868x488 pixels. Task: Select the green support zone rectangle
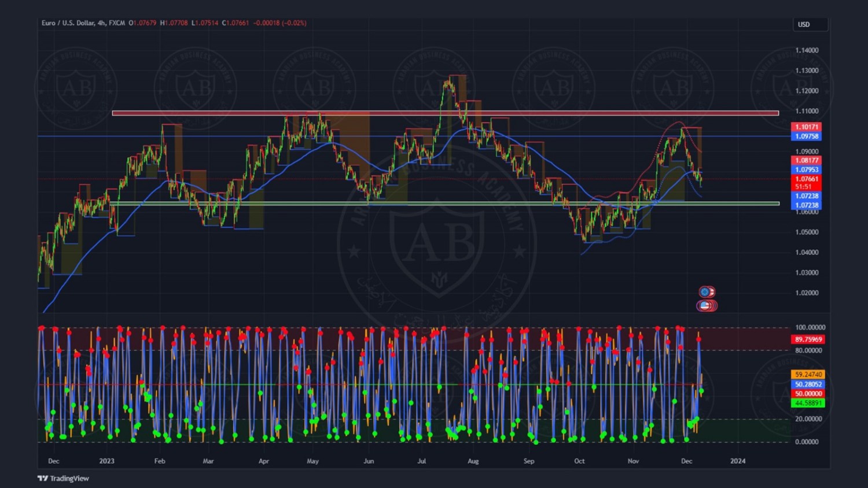click(x=444, y=204)
